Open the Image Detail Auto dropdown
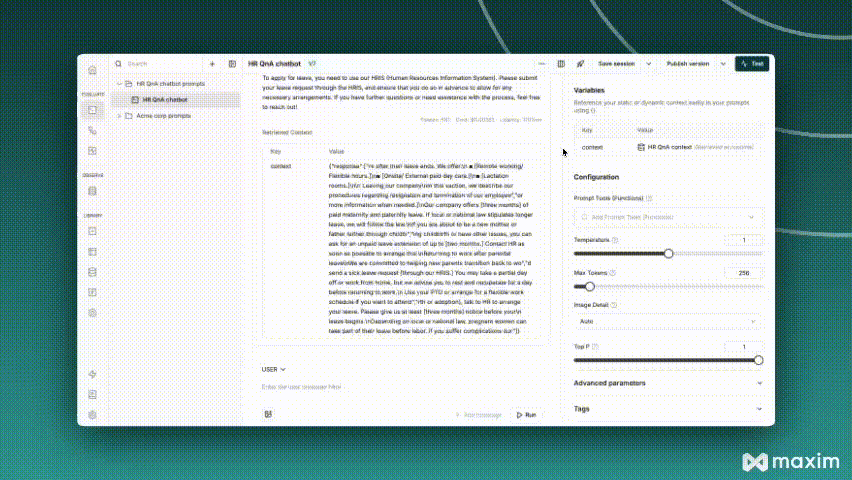Image resolution: width=852 pixels, height=480 pixels. click(668, 321)
